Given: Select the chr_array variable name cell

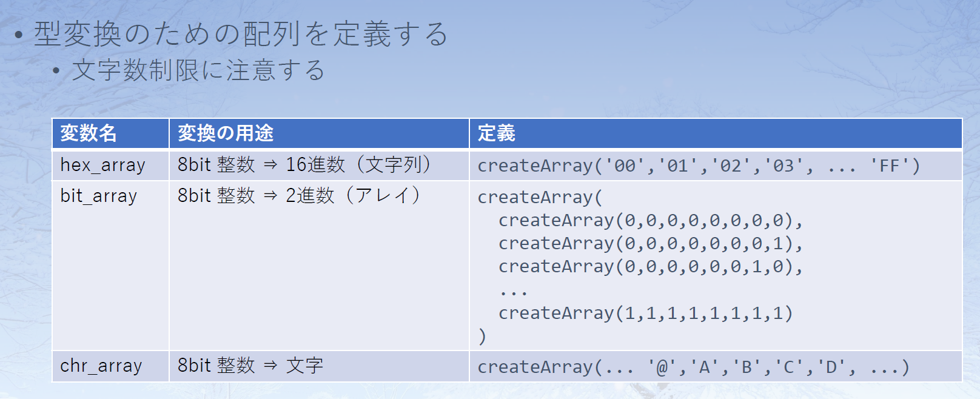Looking at the screenshot, I should click(x=110, y=366).
